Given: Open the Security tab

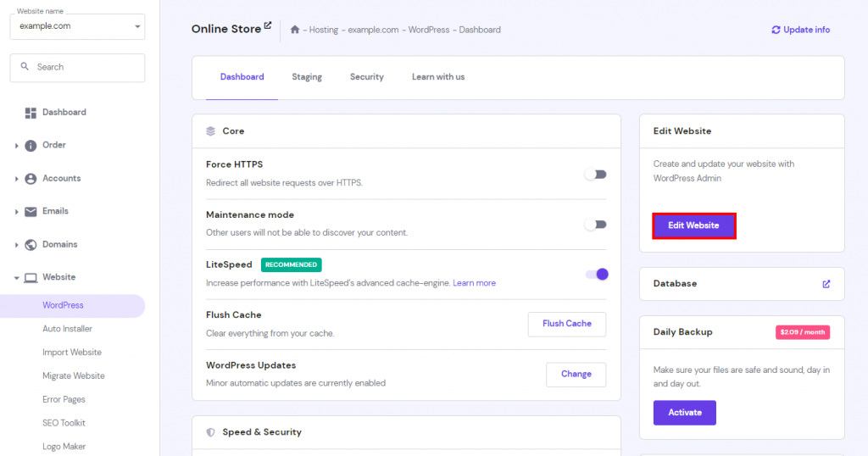Looking at the screenshot, I should [366, 77].
